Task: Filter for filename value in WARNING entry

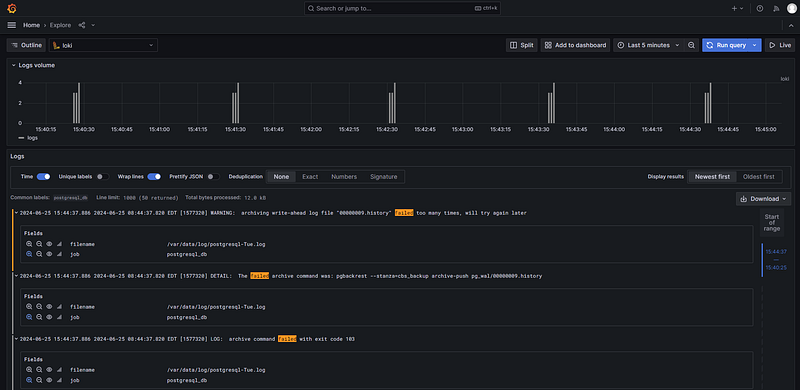Action: click(x=29, y=244)
